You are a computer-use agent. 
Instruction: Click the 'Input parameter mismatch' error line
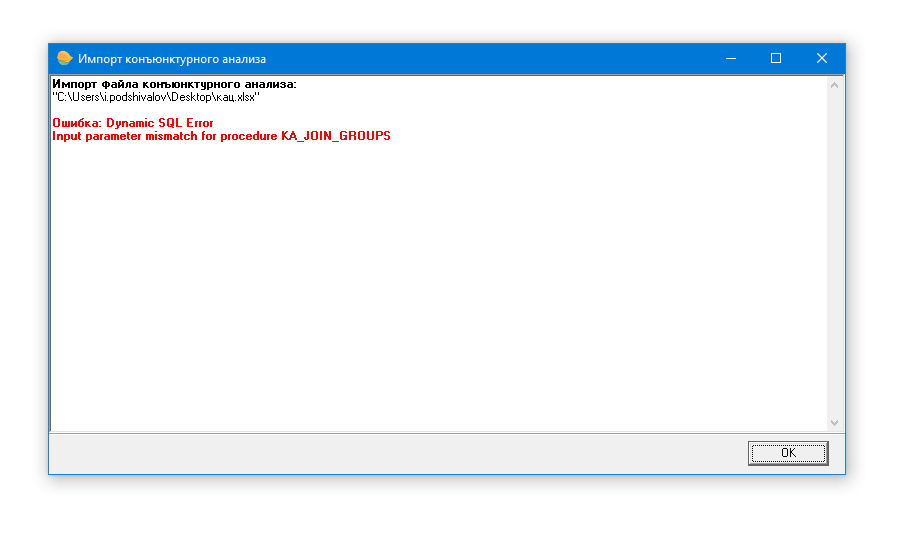222,136
